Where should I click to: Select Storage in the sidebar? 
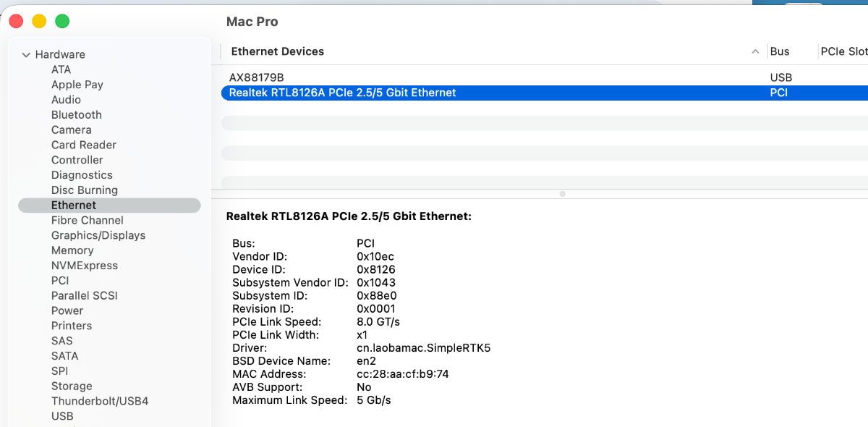pyautogui.click(x=72, y=386)
